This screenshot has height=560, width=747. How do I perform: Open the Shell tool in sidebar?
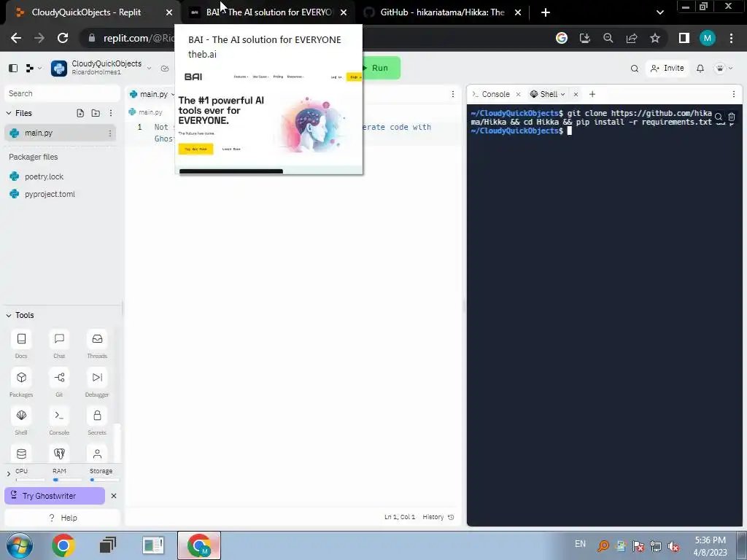21,416
